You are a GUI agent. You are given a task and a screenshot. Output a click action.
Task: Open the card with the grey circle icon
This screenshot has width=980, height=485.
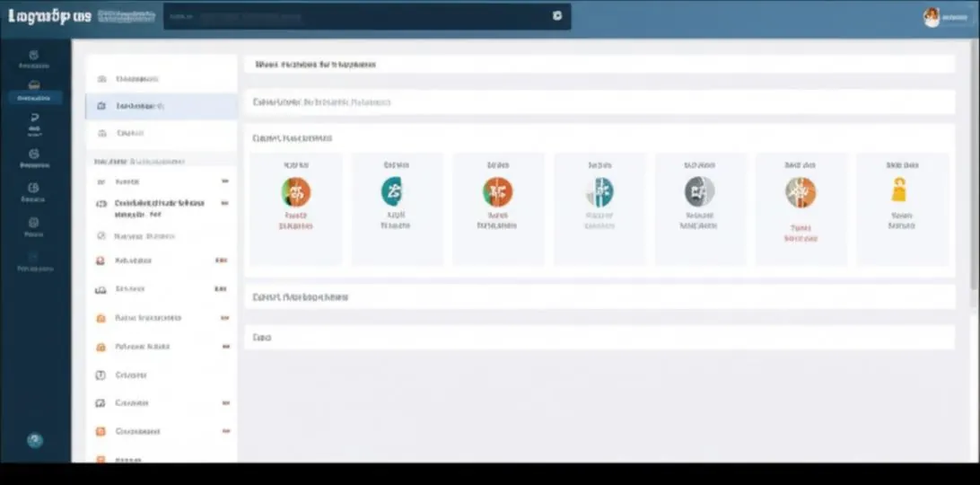(x=700, y=209)
